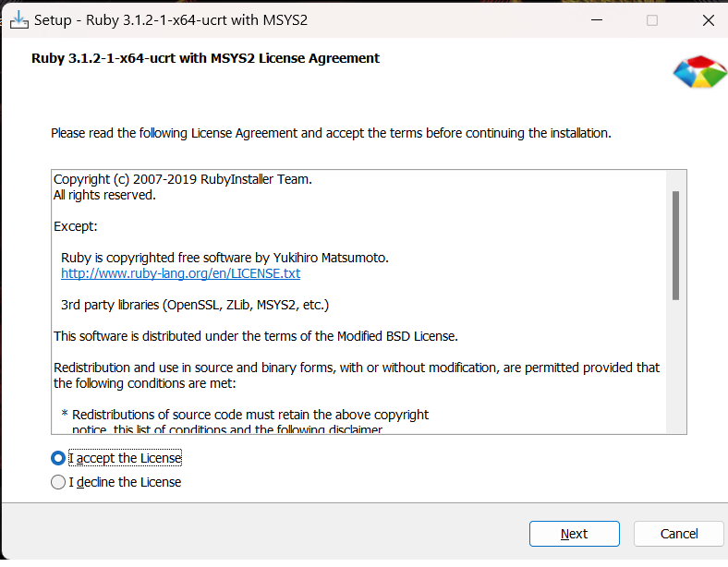Click the "License Agreement" page heading

click(x=205, y=58)
